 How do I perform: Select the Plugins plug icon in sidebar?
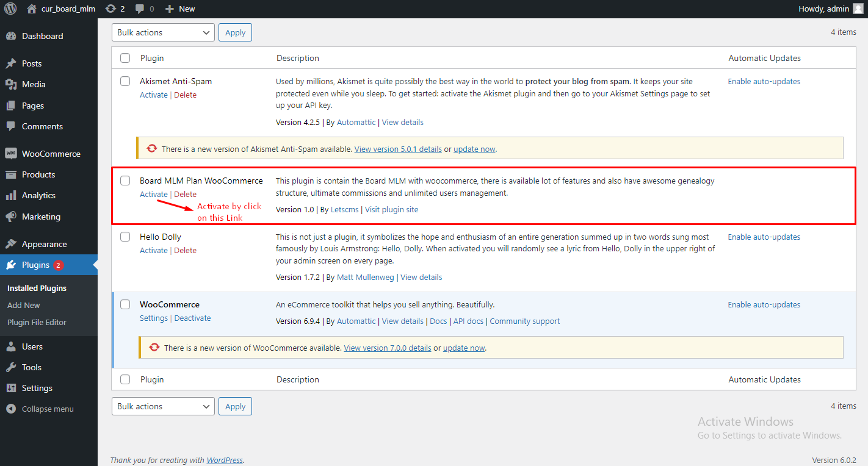12,264
